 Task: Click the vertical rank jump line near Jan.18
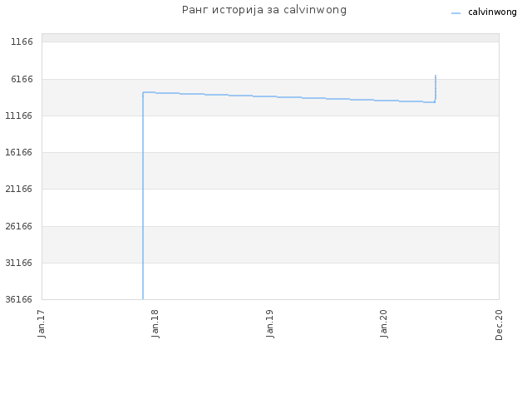(x=143, y=195)
